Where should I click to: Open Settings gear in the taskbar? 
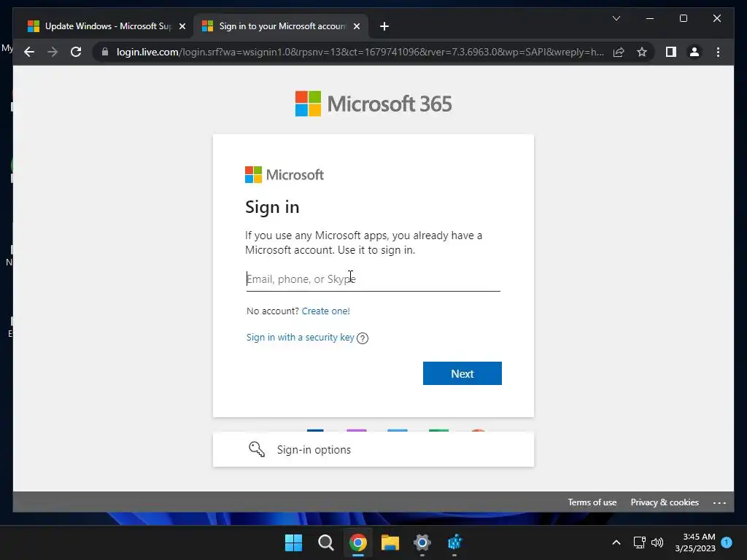click(x=422, y=542)
